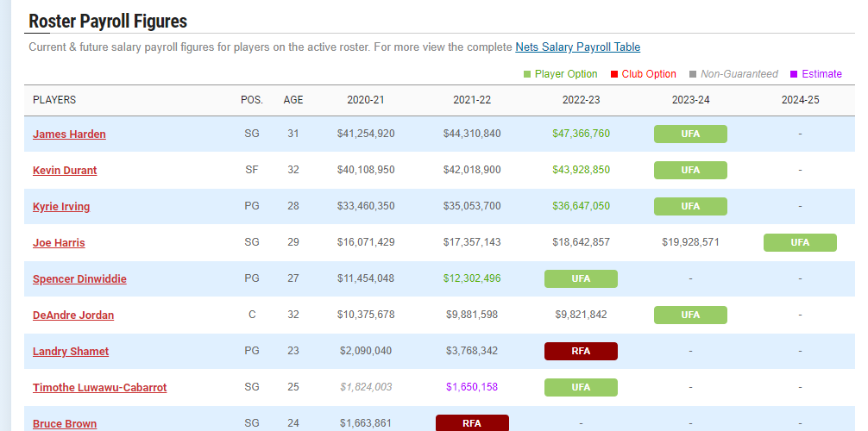
Task: Open Timothe Luwawu-Cabarrot's profile link
Action: point(99,387)
